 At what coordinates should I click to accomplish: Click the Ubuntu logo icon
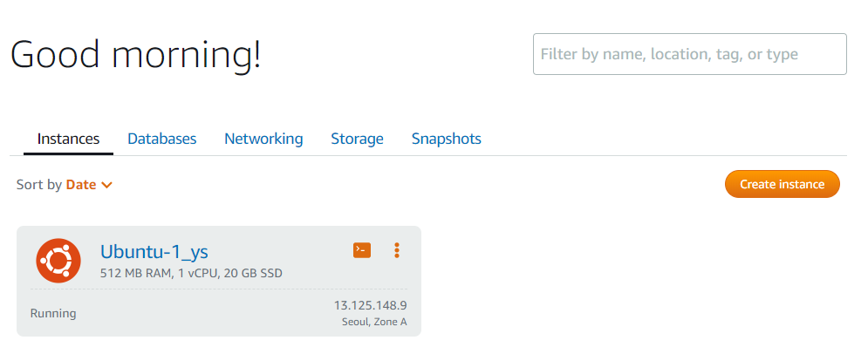pyautogui.click(x=58, y=260)
